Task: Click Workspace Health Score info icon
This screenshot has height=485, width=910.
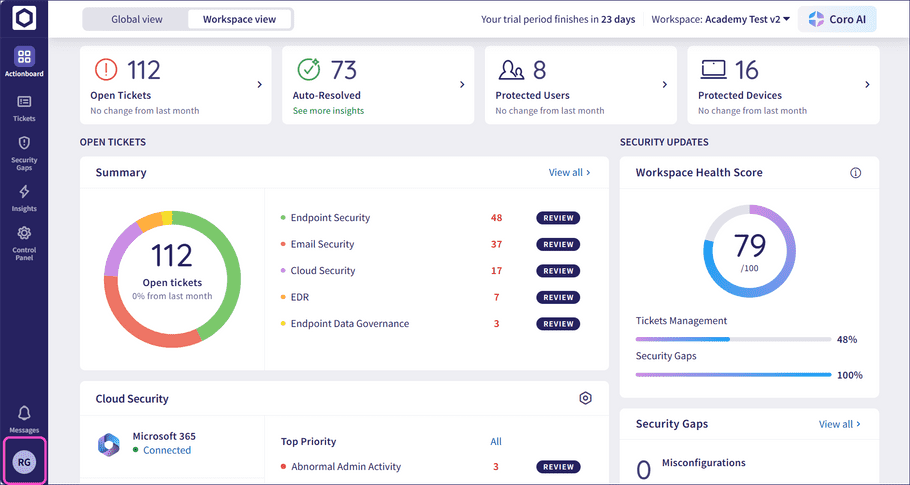Action: pos(855,173)
